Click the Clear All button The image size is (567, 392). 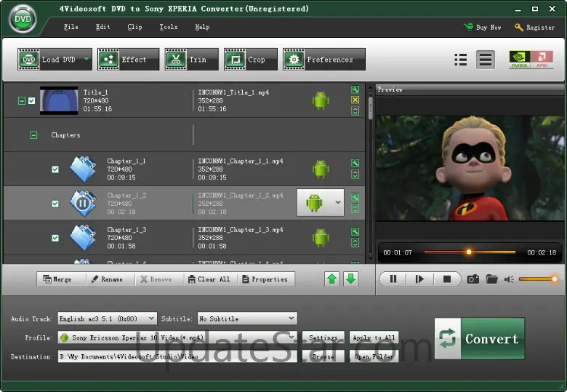point(209,279)
